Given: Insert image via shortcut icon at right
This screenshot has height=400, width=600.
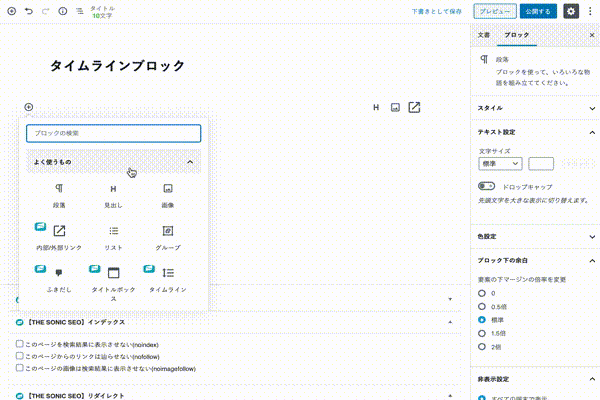Looking at the screenshot, I should [395, 108].
